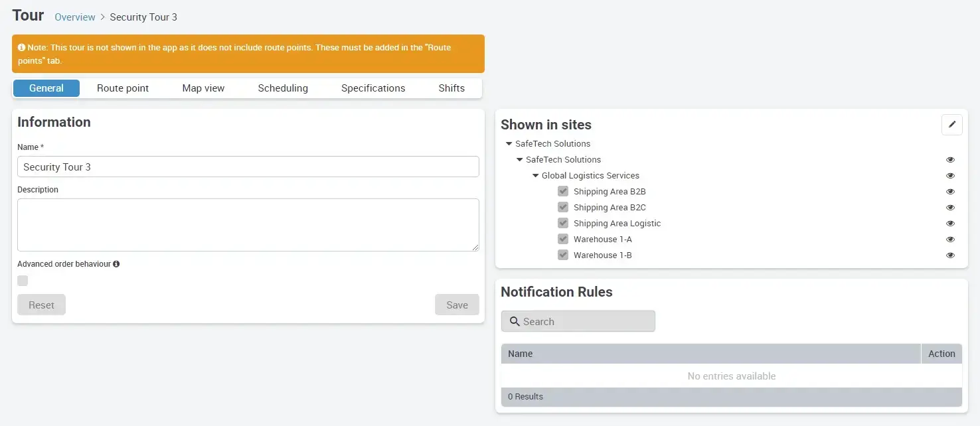This screenshot has width=980, height=426.
Task: Click into the Description text area
Action: 248,225
